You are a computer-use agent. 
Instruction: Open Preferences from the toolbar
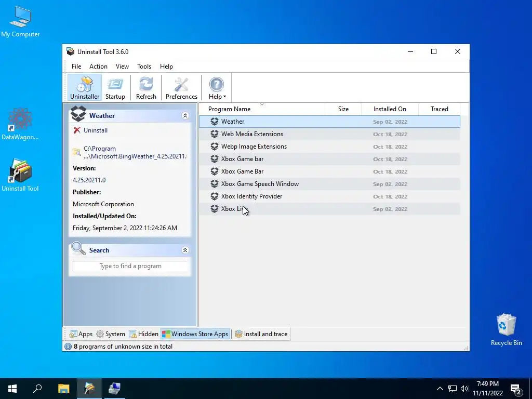click(181, 88)
